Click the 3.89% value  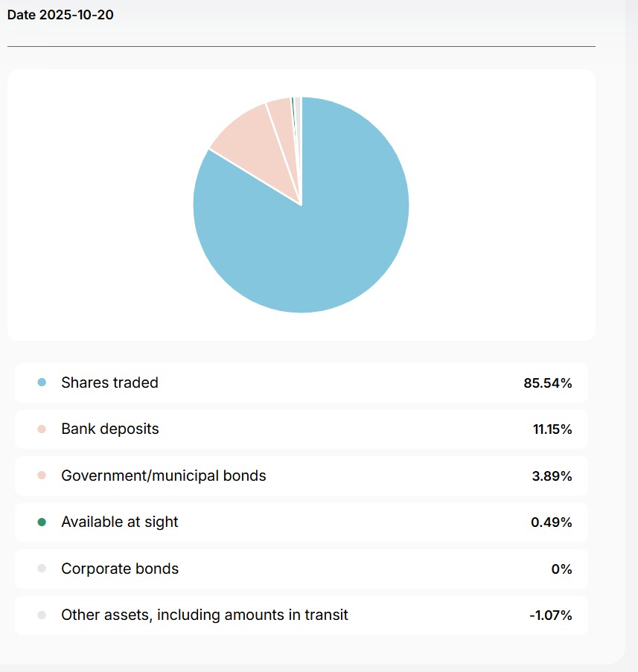(x=552, y=476)
